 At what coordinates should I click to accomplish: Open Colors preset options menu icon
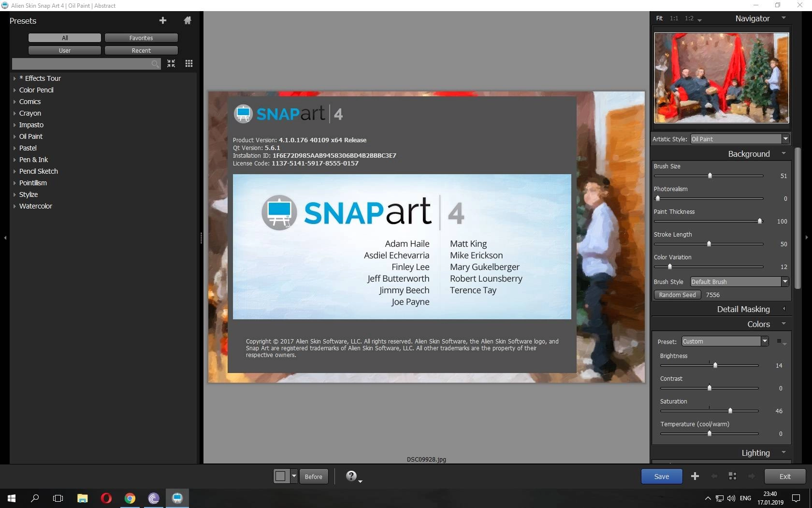[x=781, y=342]
